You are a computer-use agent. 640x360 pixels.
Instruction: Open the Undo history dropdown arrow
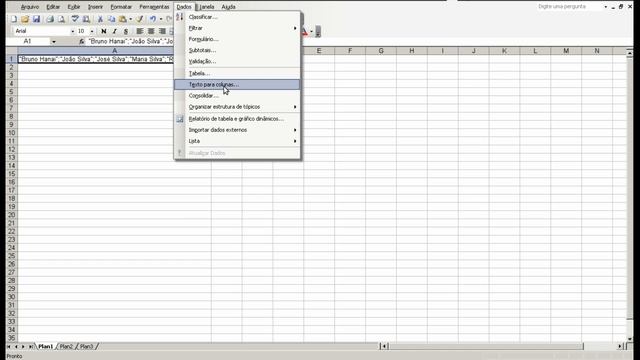point(161,19)
